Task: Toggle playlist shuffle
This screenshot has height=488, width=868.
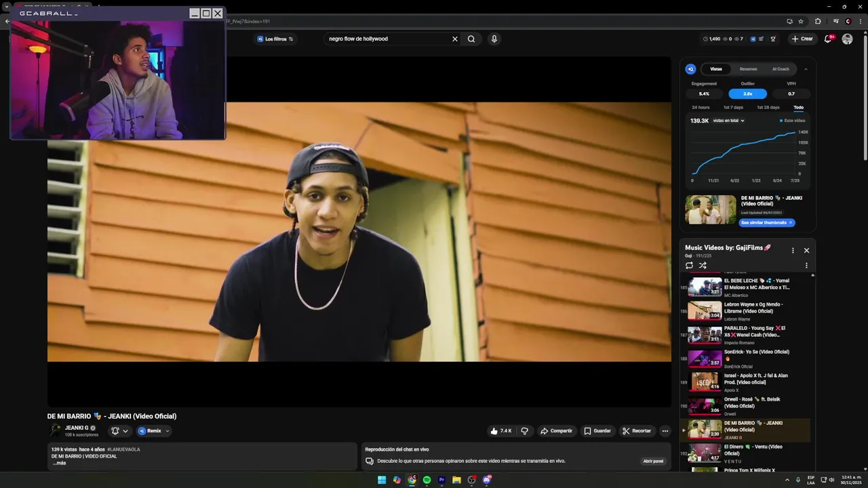Action: click(x=703, y=265)
